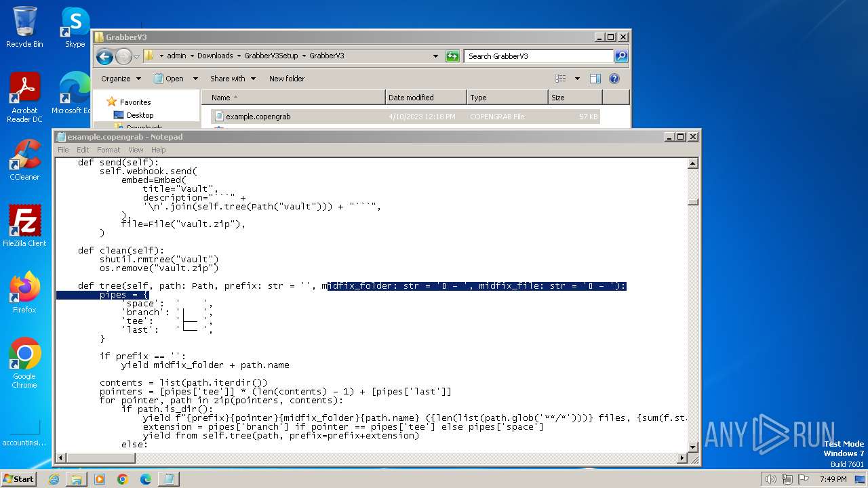Screen dimensions: 868x488
Task: Click the volume speaker tray icon
Action: 770,479
